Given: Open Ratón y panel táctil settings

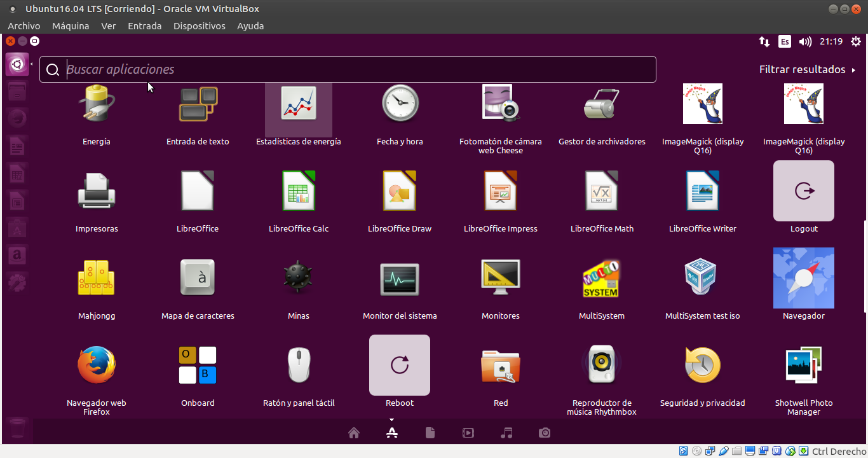Looking at the screenshot, I should (299, 365).
